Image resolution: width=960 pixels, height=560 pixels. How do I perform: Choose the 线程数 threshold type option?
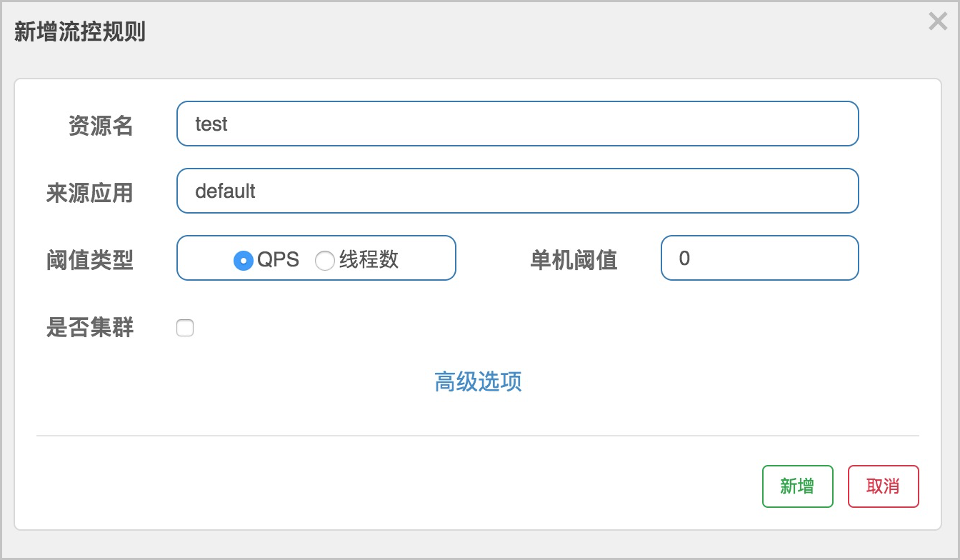point(325,261)
